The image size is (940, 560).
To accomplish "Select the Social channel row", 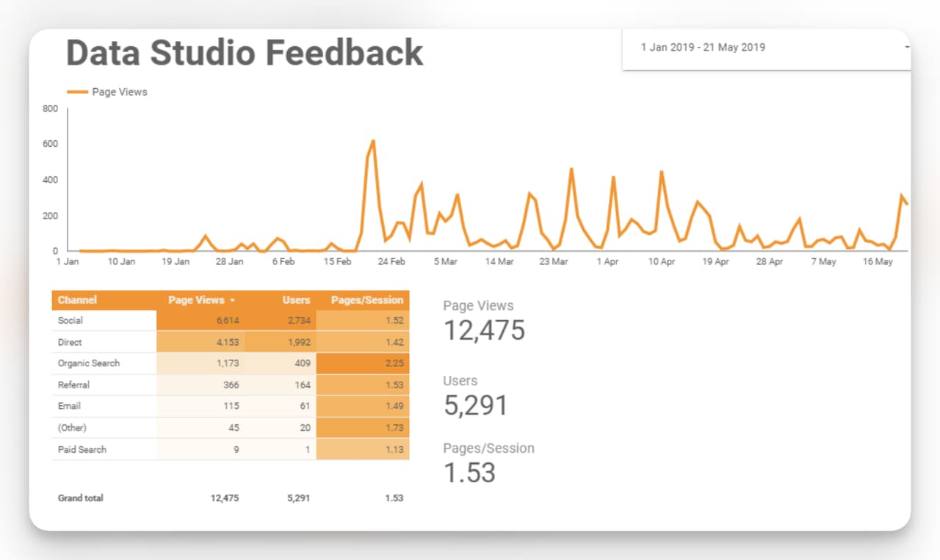I will pos(231,321).
